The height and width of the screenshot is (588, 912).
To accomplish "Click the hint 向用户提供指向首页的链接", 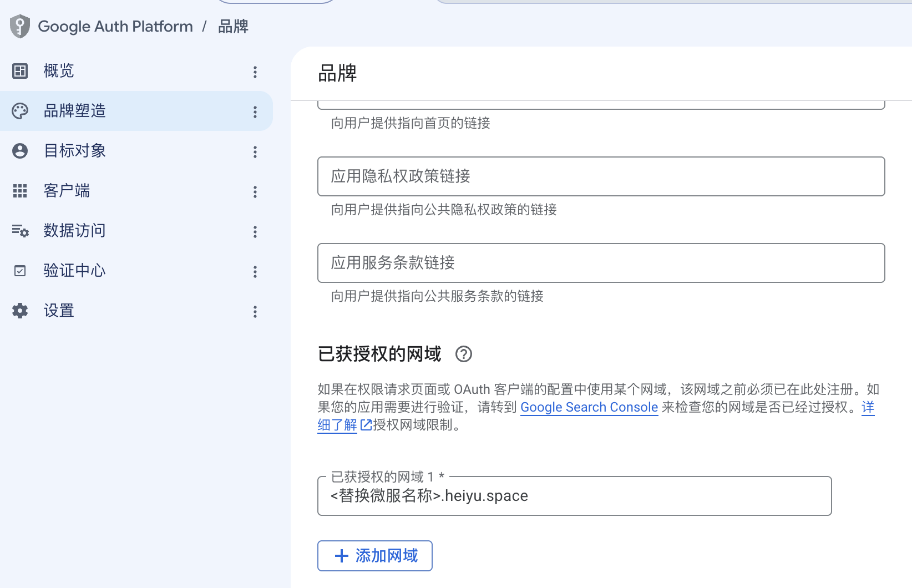I will [x=411, y=123].
